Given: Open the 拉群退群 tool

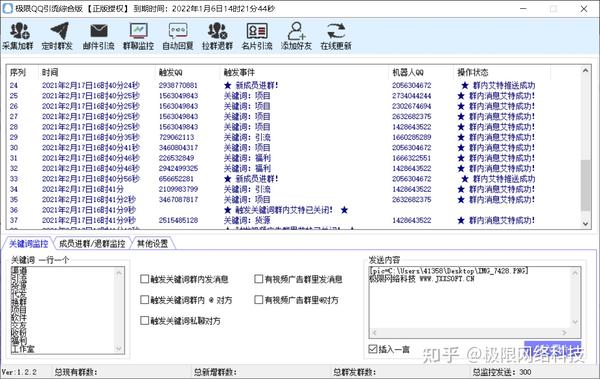Looking at the screenshot, I should [217, 36].
